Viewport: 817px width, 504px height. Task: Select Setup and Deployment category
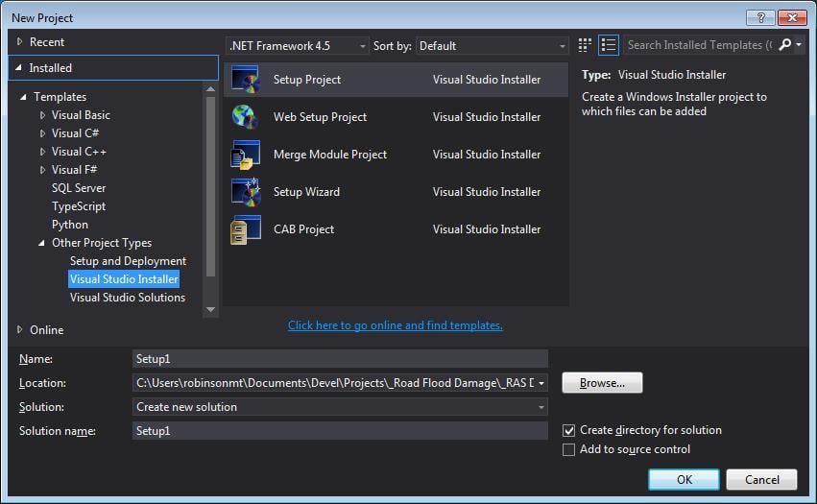coord(128,261)
